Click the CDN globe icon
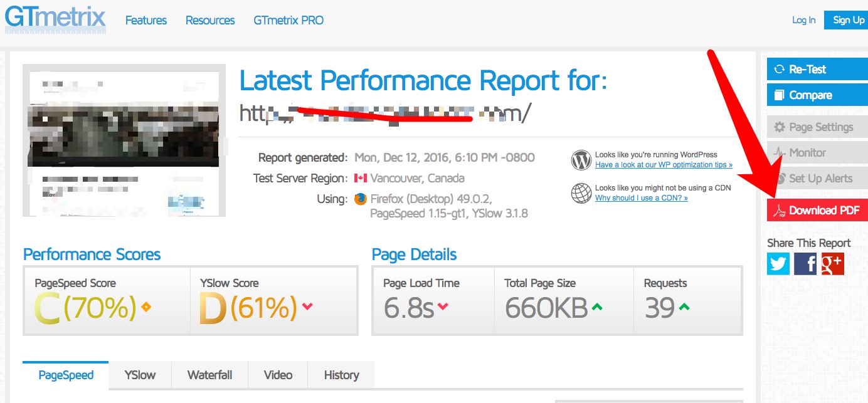Viewport: 868px width, 403px height. pos(581,193)
